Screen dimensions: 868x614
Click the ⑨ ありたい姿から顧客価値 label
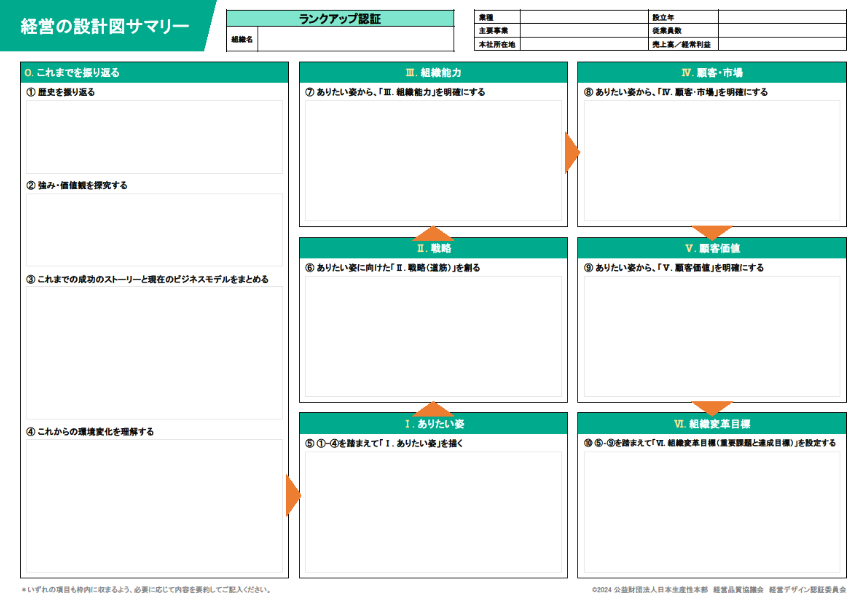coord(674,268)
